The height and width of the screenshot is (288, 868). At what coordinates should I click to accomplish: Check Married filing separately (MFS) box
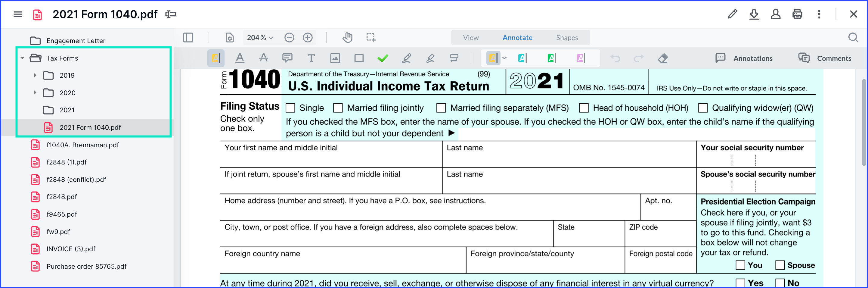[441, 108]
